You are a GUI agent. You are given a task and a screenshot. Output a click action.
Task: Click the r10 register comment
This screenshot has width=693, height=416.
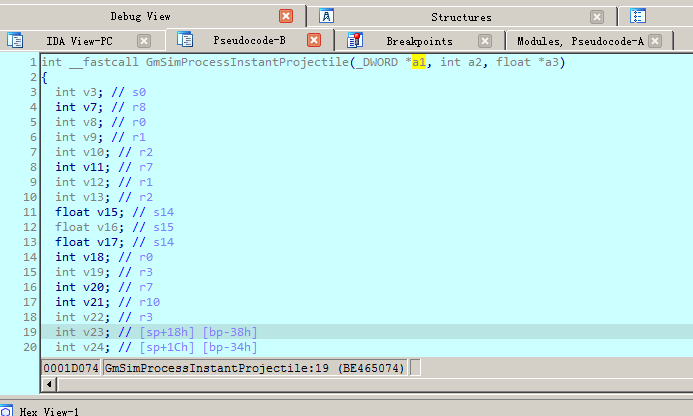point(149,302)
